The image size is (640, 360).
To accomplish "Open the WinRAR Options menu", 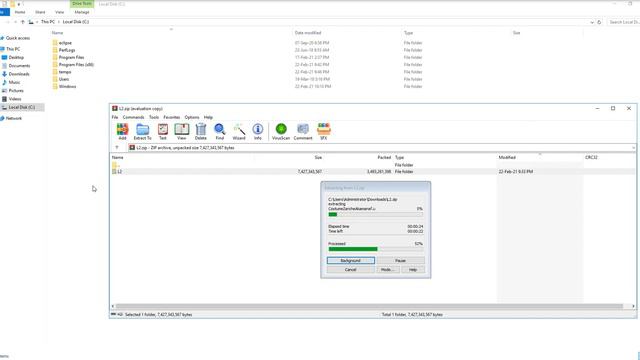I will point(192,117).
